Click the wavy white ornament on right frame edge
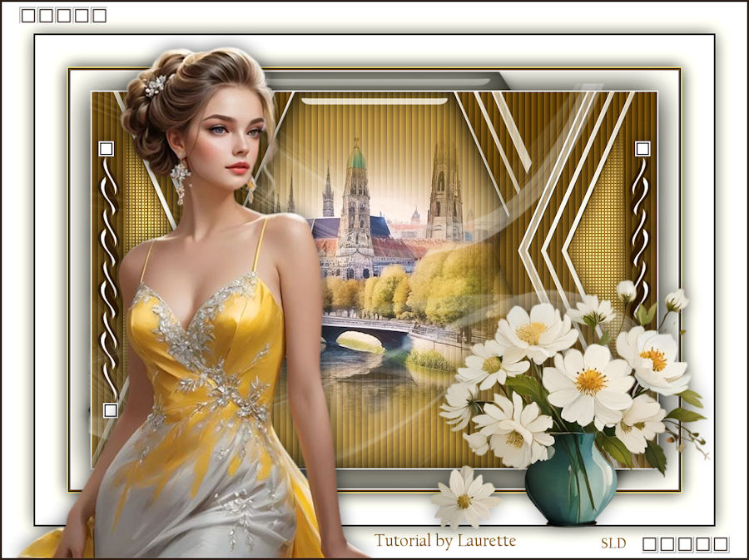The width and height of the screenshot is (749, 560). [x=639, y=216]
